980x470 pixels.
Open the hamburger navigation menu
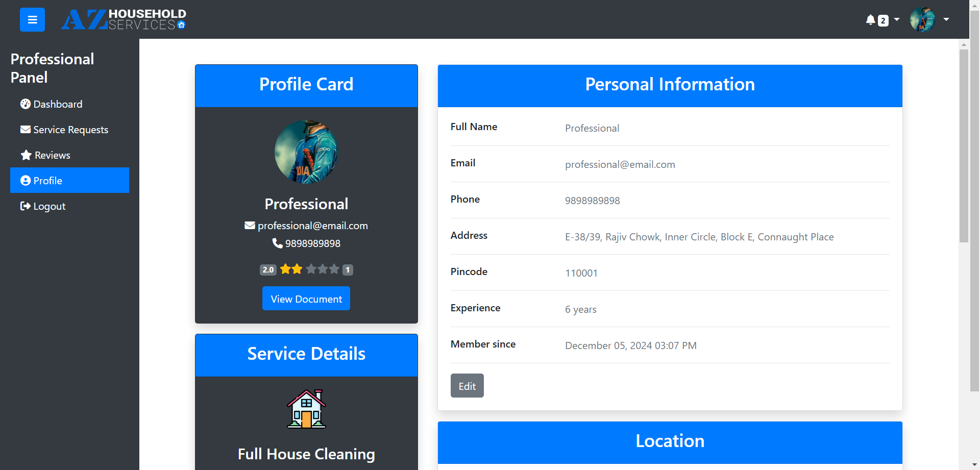tap(32, 19)
